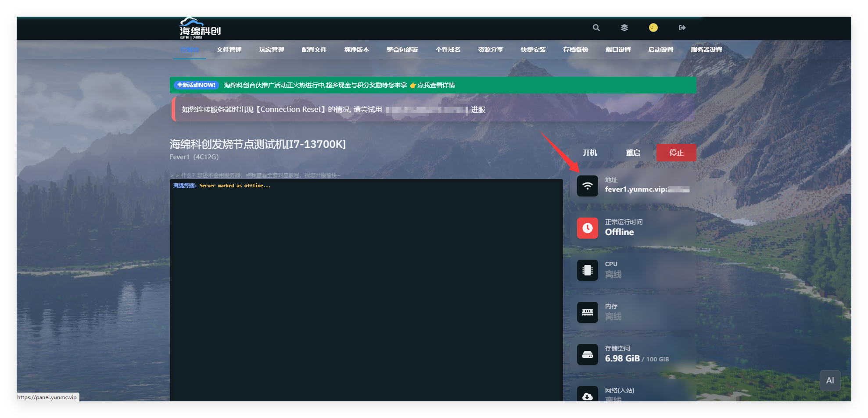Image resolution: width=868 pixels, height=418 pixels.
Task: Click the CPU chip icon
Action: (587, 270)
